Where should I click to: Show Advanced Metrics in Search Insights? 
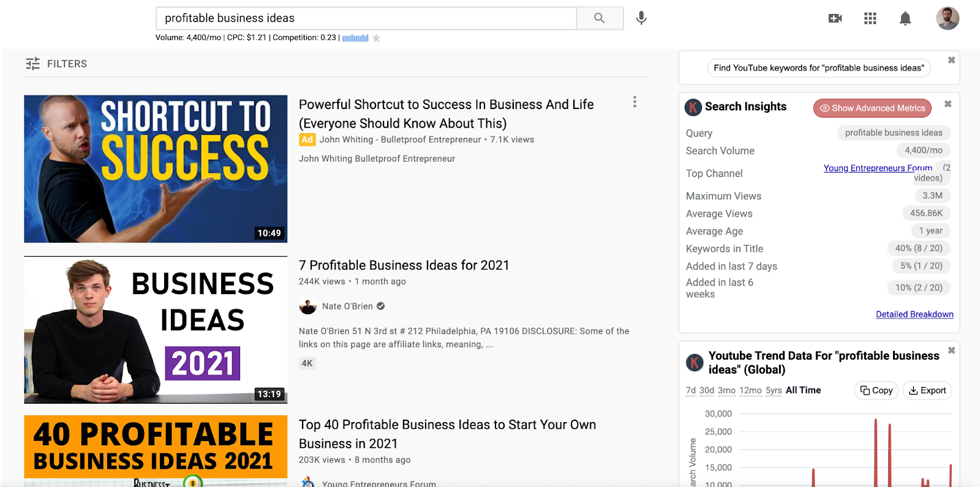point(872,108)
